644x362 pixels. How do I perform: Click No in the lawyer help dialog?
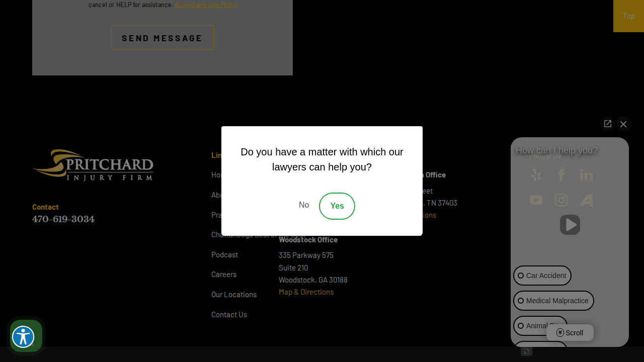click(304, 205)
